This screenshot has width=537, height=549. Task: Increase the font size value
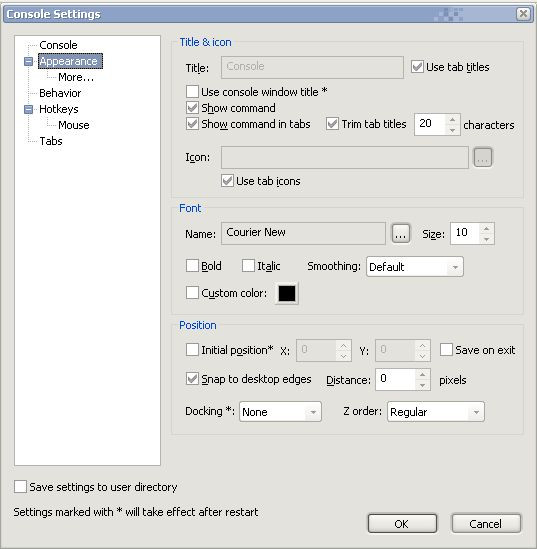[x=486, y=229]
